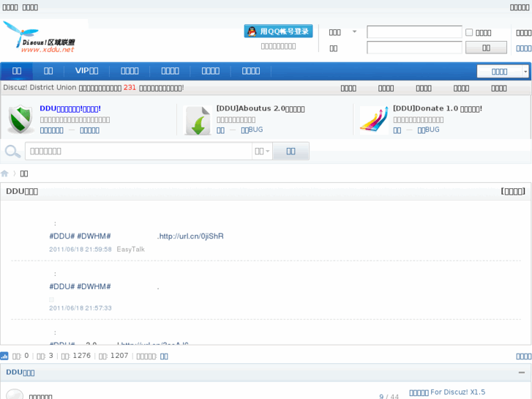Click the green download arrow icon by Aboutus
Image resolution: width=532 pixels, height=399 pixels.
click(198, 121)
